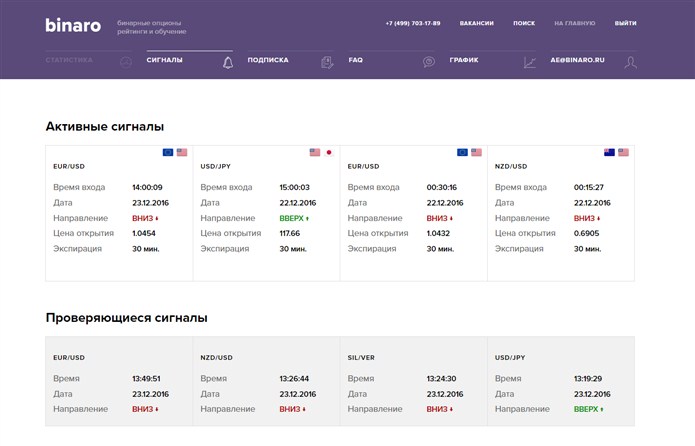Screen dimensions: 695x446
Task: Click opening price 1.0432
Action: [438, 233]
